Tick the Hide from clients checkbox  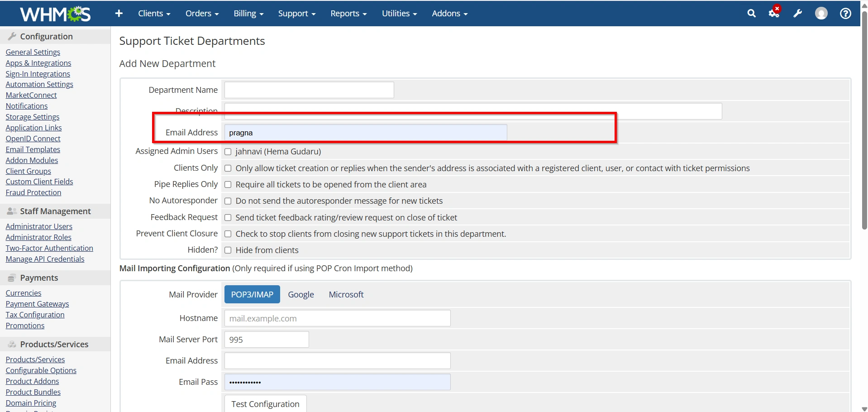point(228,250)
